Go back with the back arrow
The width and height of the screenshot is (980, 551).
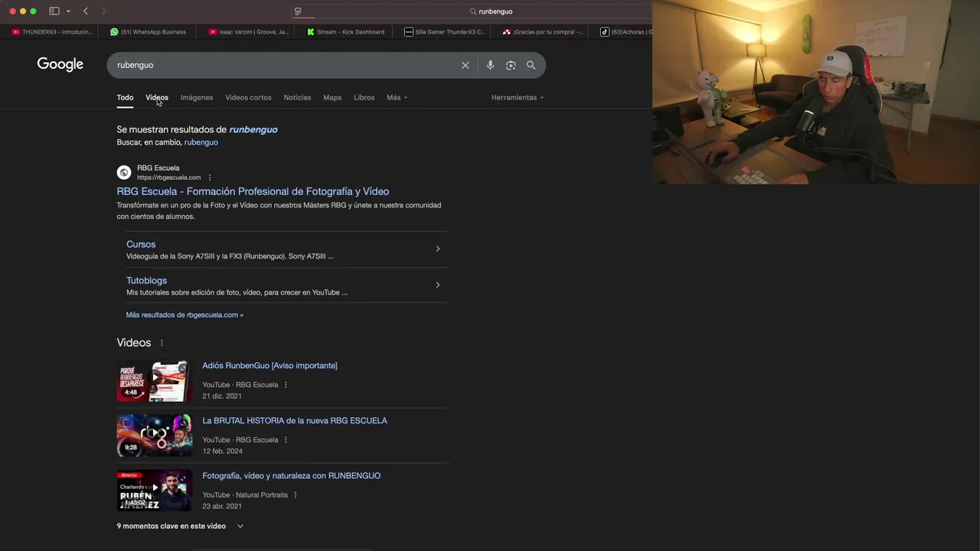tap(86, 11)
